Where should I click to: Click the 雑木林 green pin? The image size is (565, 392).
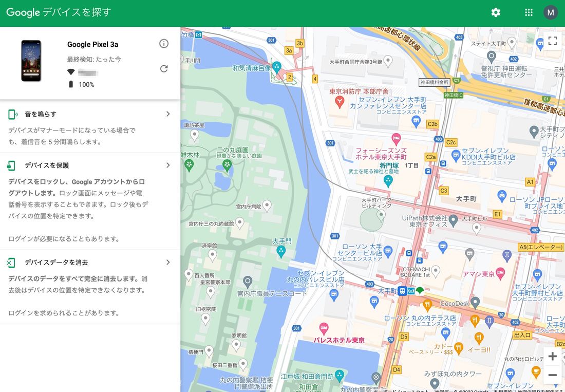point(189,165)
